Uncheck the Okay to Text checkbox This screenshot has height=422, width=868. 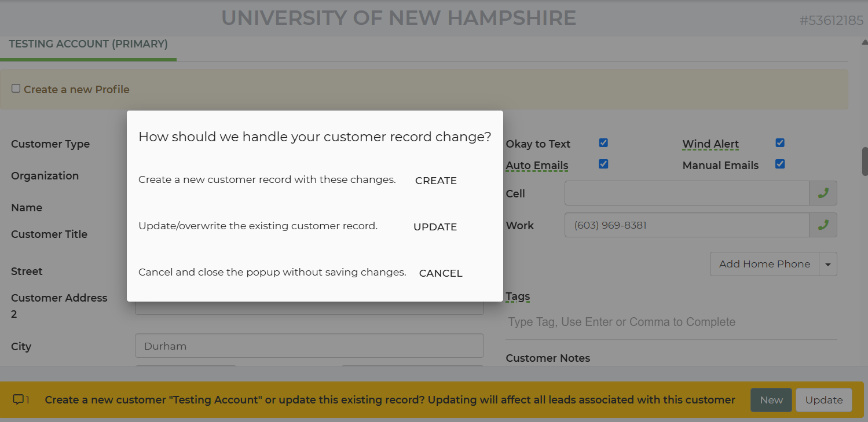point(603,143)
